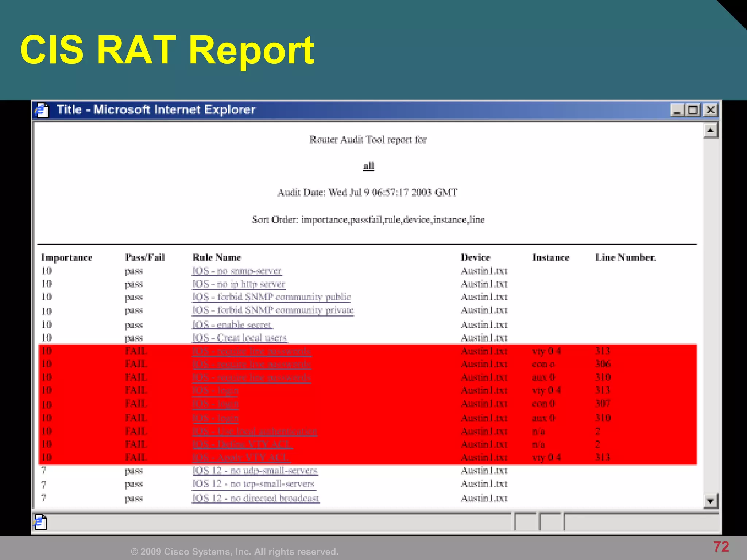Maximize the Internet Explorer window
747x560 pixels.
693,110
